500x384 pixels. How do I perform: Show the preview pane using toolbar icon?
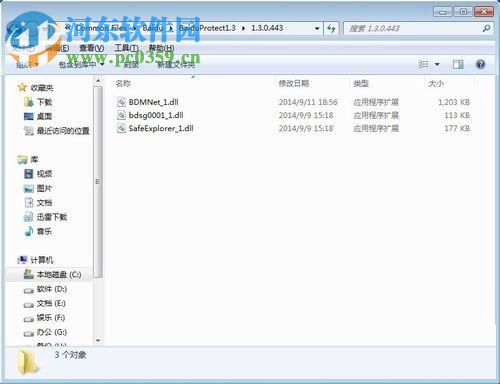[x=458, y=64]
